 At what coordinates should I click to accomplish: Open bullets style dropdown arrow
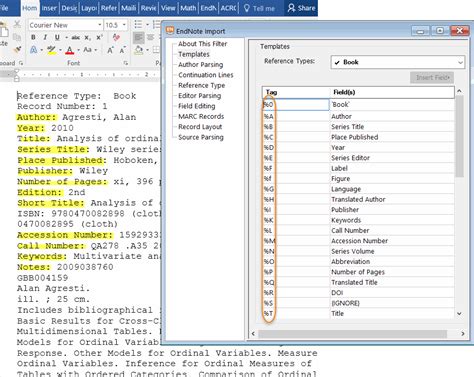[147, 25]
